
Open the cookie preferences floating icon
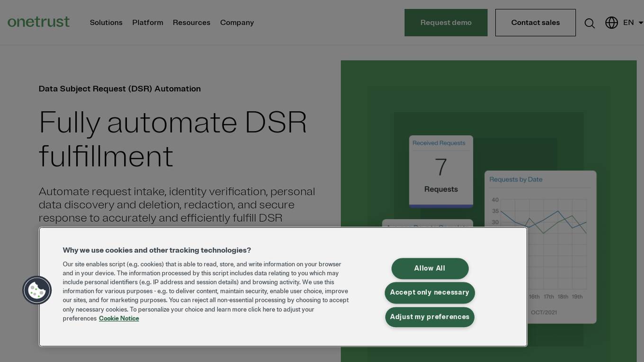point(37,290)
